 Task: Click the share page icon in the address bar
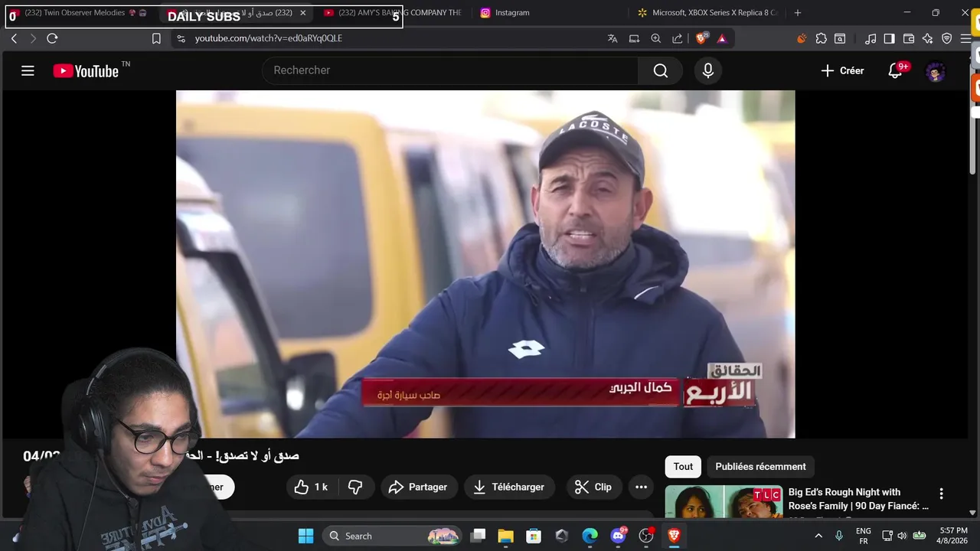pyautogui.click(x=678, y=38)
